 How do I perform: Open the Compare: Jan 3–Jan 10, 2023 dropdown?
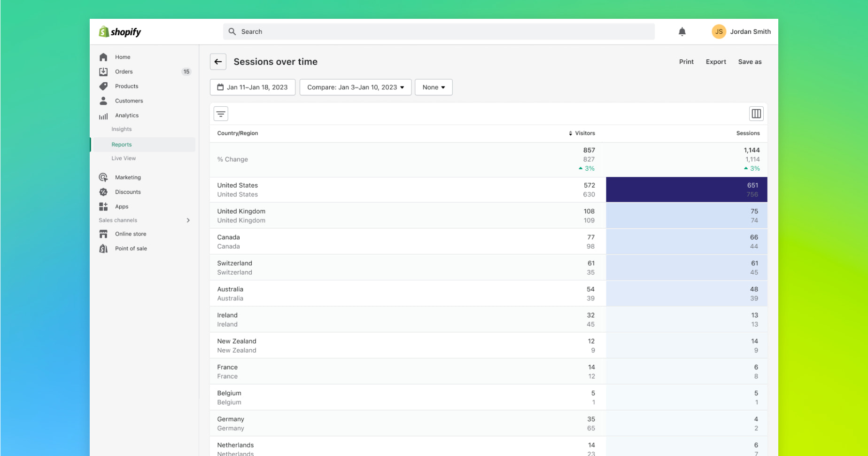[x=355, y=87]
